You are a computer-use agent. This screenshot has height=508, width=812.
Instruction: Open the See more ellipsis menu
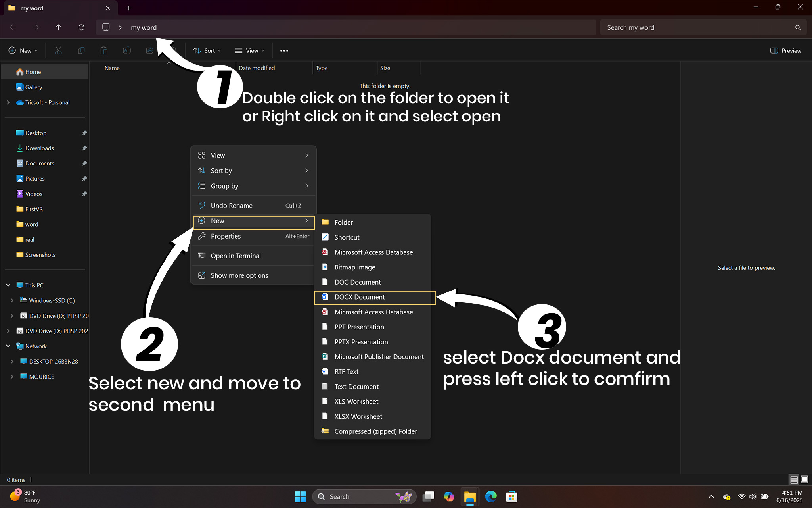coord(284,50)
